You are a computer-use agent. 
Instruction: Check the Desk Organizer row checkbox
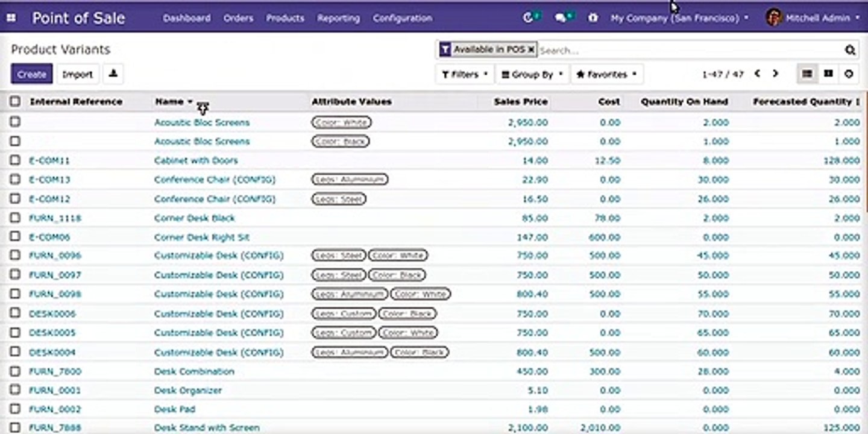(15, 389)
